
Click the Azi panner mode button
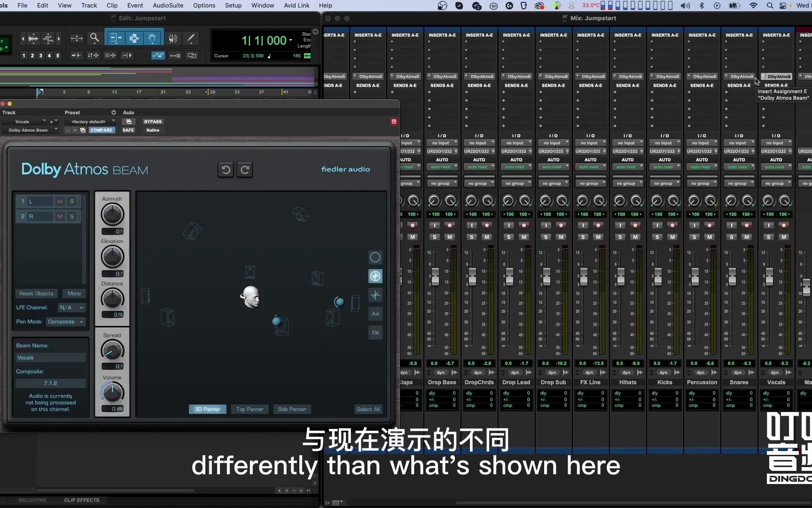coord(375,314)
